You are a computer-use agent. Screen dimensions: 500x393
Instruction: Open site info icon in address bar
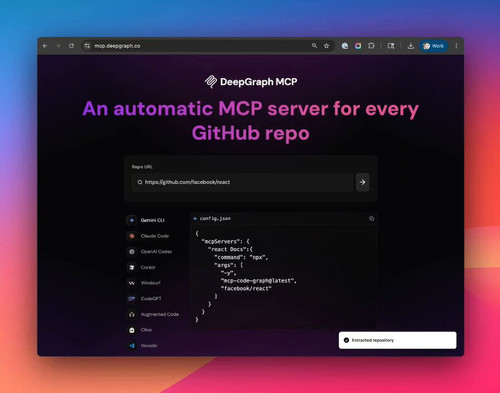[87, 46]
